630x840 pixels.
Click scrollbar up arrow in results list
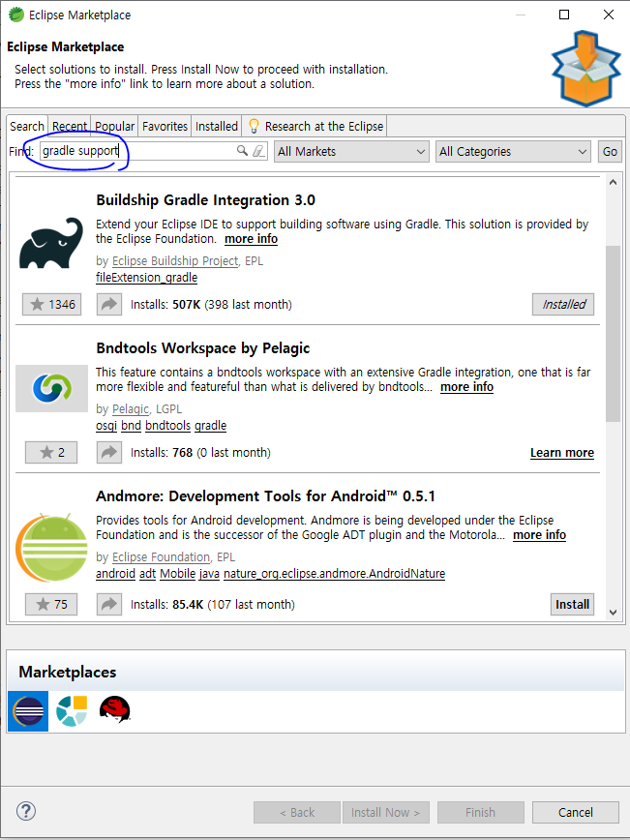pos(614,183)
